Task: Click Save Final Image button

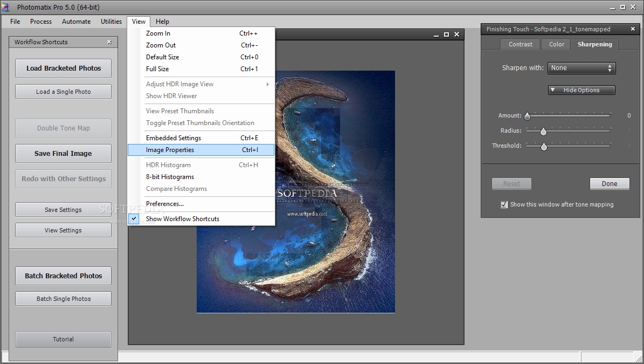Action: (x=63, y=153)
